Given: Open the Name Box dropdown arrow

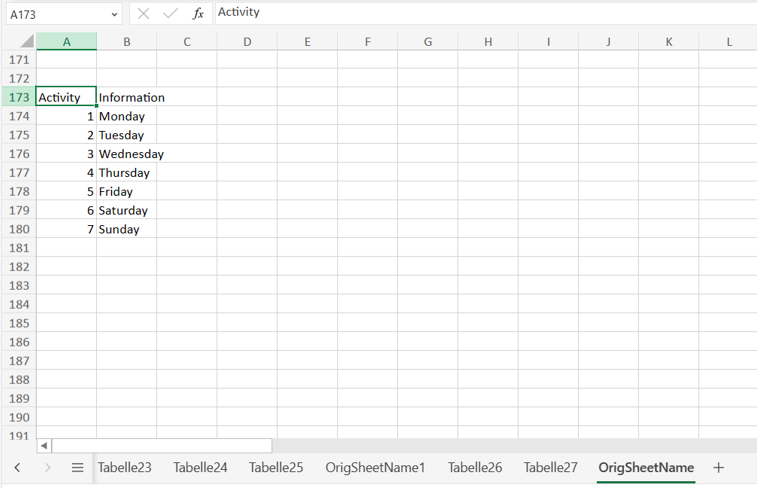Looking at the screenshot, I should click(114, 14).
